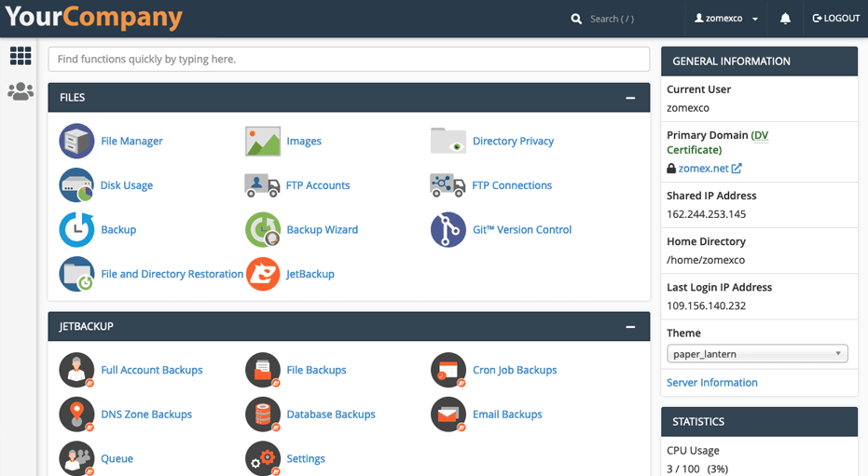Launch the JetBackup fox icon
868x476 pixels.
click(x=263, y=275)
